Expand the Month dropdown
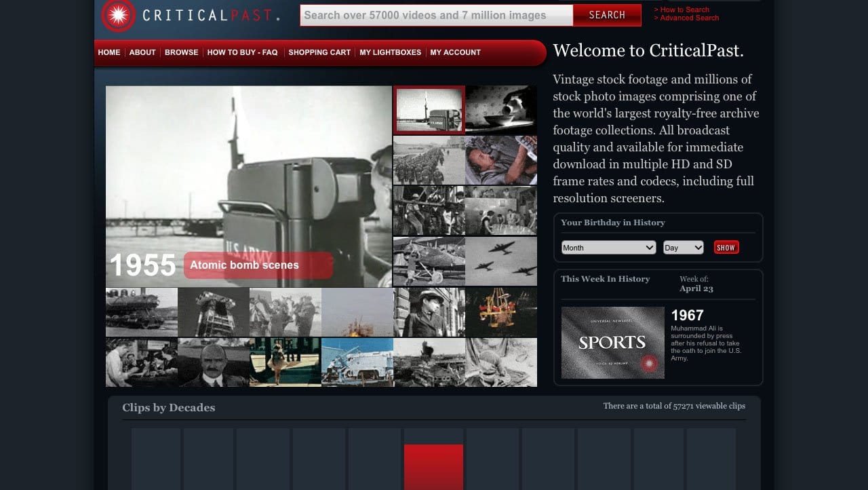This screenshot has height=490, width=868. click(x=608, y=247)
